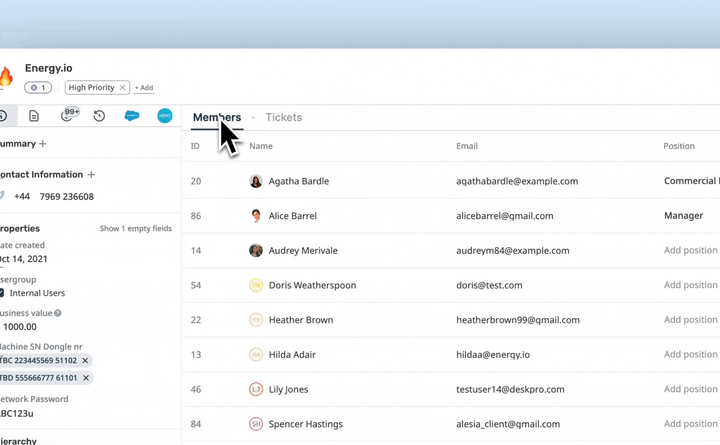Open the Xero integration icon
Viewport: 720px width, 445px height.
[x=165, y=116]
